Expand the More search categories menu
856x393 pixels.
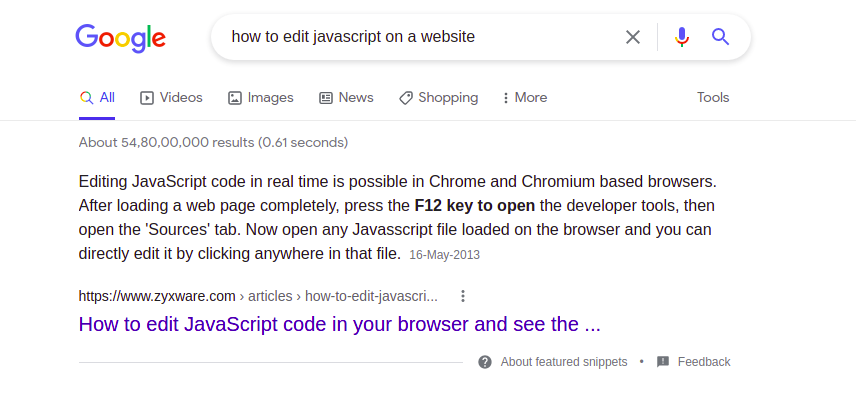click(x=525, y=98)
